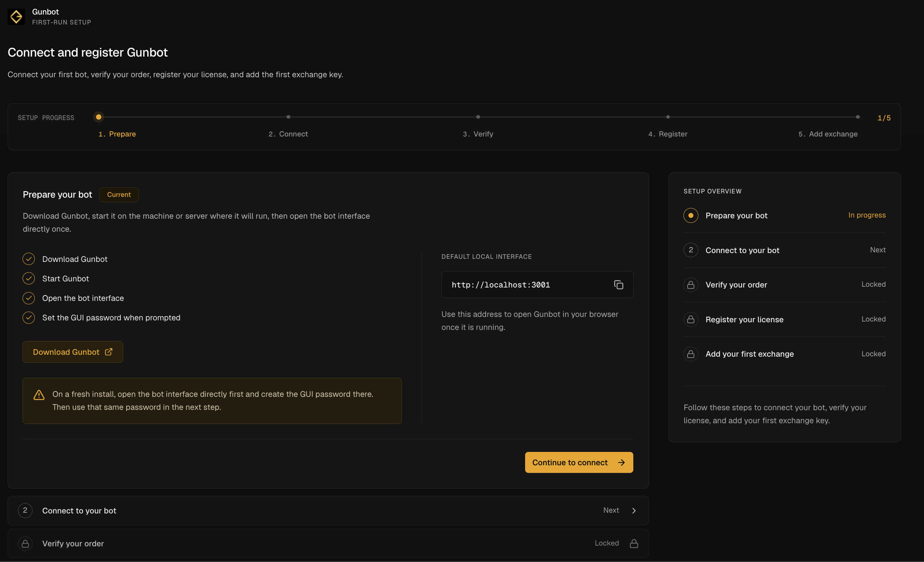Open Add your first exchange in Setup Overview
Viewport: 924px width, 562px height.
click(784, 354)
